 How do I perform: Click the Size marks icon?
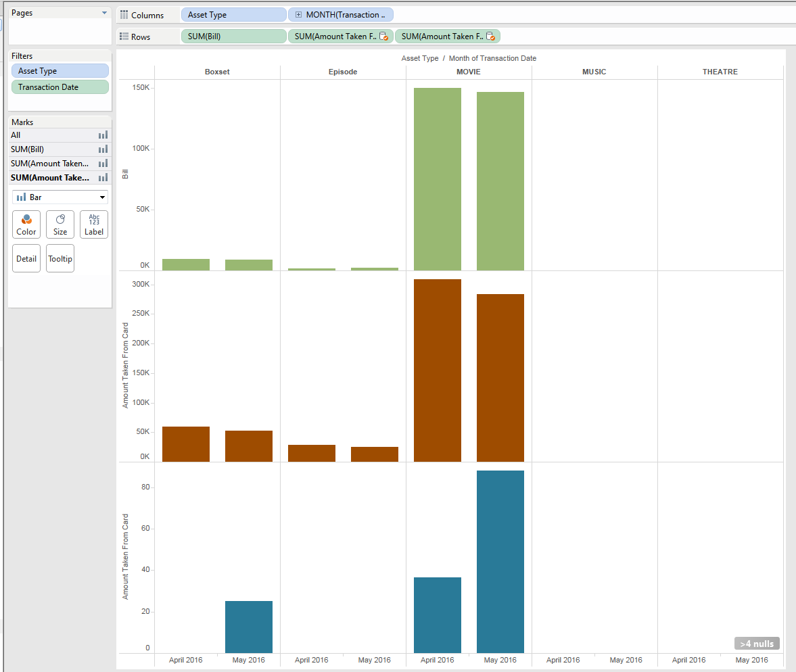pos(60,224)
